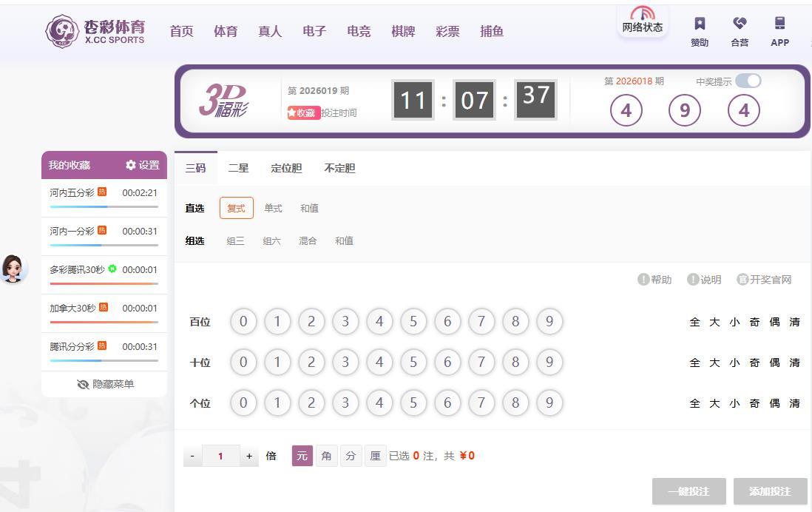Open the 开奖官网 icon link
Viewport: 812px width, 512px height.
coord(742,280)
